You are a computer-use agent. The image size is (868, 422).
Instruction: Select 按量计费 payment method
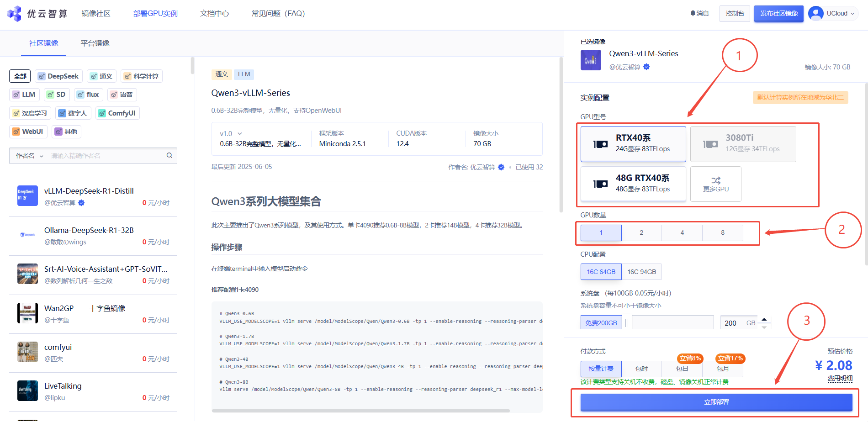[x=601, y=369]
